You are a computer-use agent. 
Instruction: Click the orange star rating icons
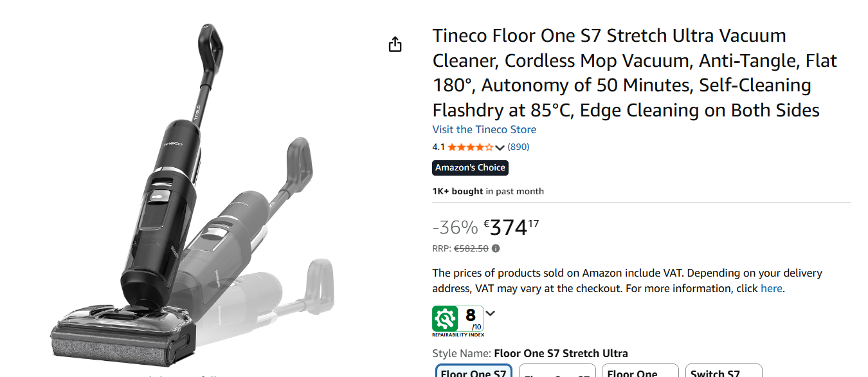470,147
